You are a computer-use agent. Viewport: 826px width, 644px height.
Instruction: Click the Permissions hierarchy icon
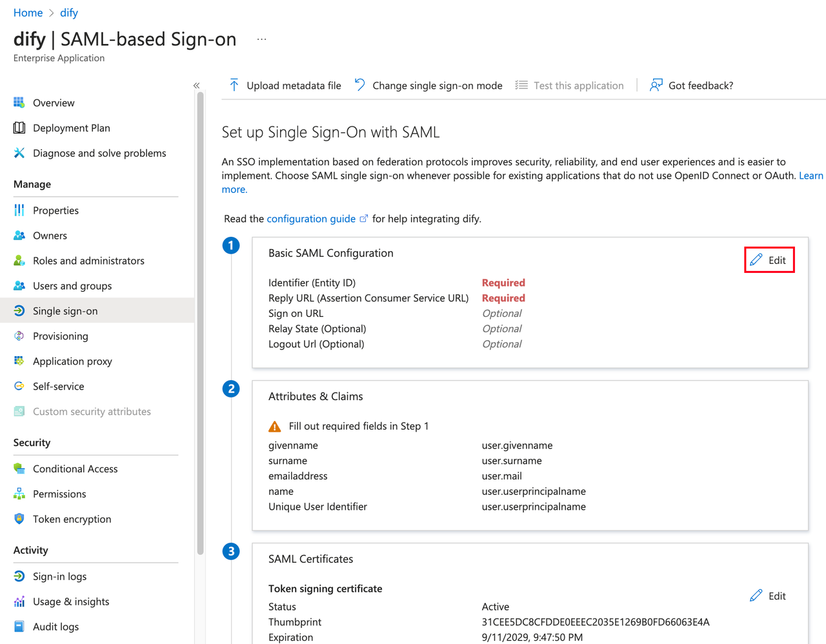pyautogui.click(x=19, y=494)
